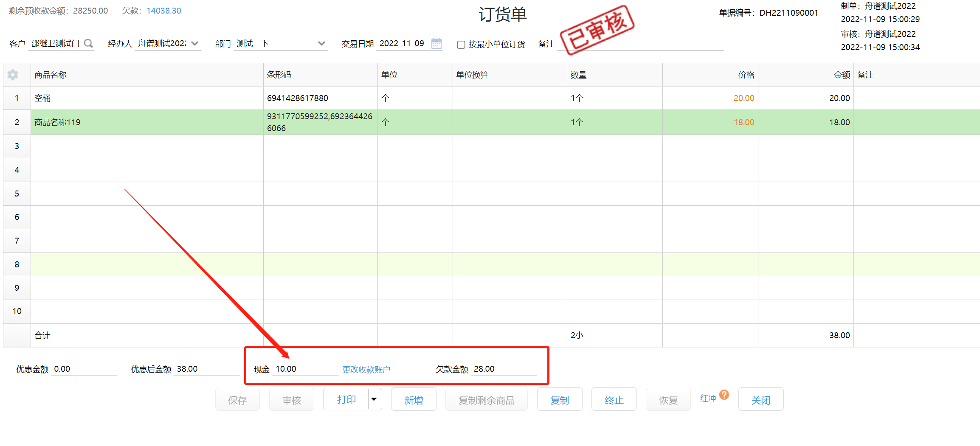The width and height of the screenshot is (980, 446).
Task: Open the 红冲 link
Action: click(708, 398)
